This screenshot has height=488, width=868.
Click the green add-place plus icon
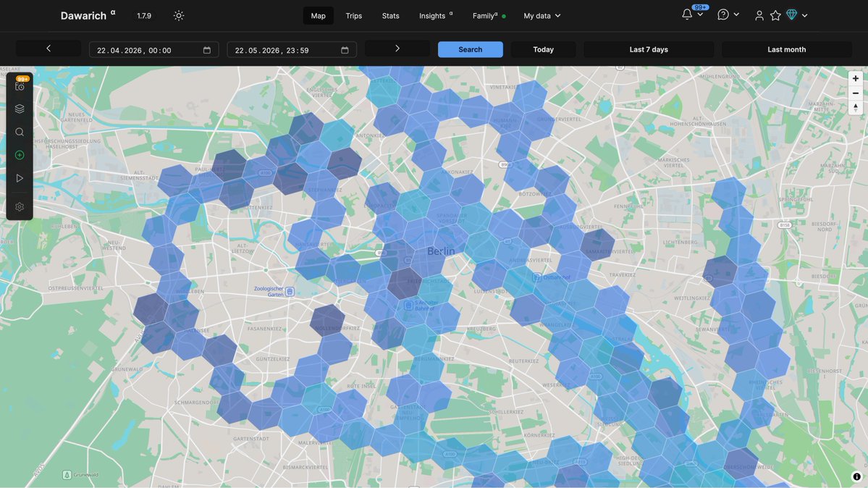click(20, 155)
